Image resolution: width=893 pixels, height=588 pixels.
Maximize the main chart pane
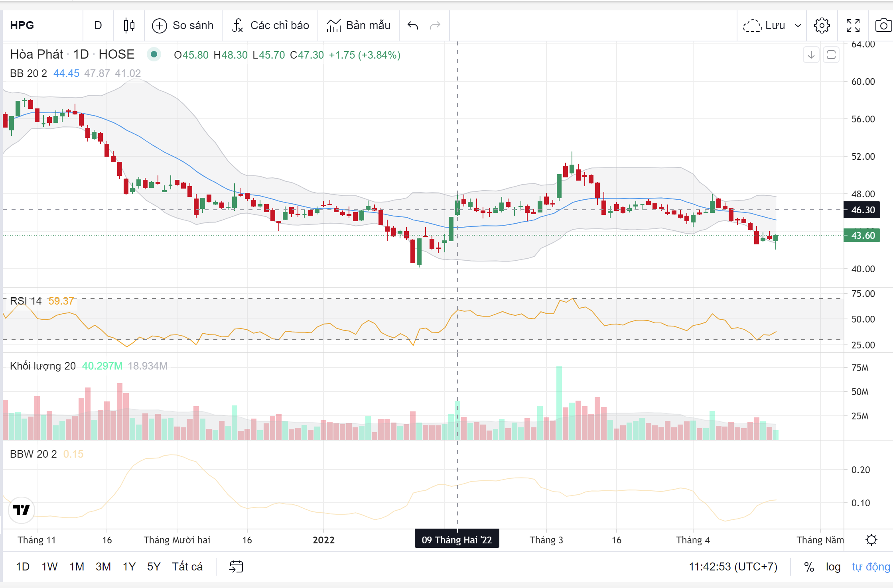tap(831, 55)
